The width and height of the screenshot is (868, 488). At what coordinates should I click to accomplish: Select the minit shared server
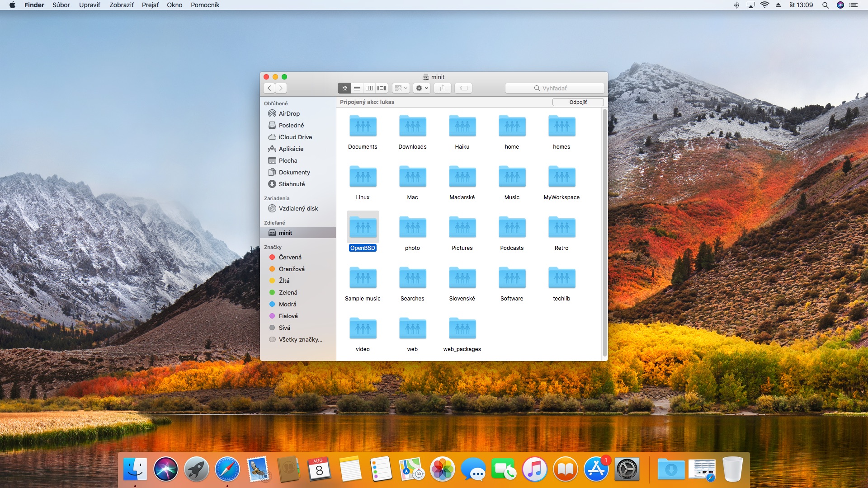point(298,233)
